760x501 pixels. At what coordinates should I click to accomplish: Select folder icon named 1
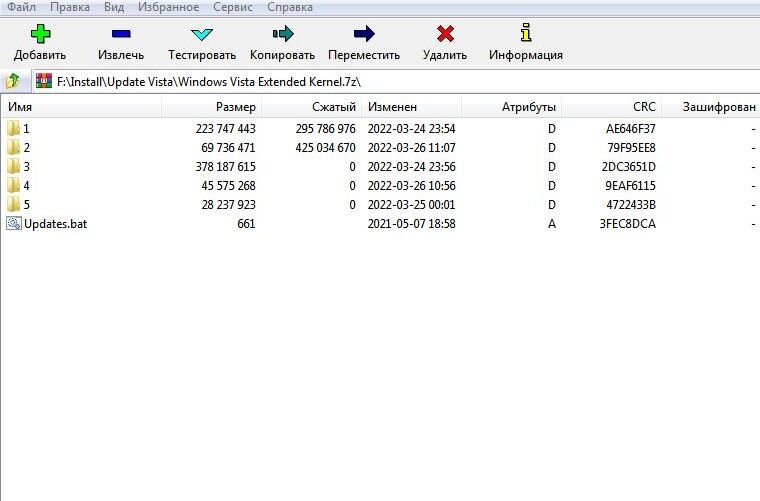click(13, 128)
